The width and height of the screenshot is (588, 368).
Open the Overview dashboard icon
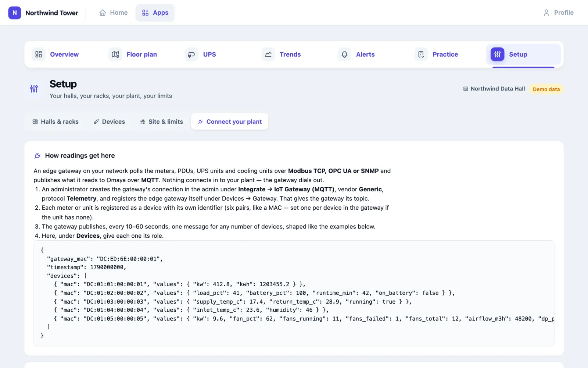pos(39,54)
